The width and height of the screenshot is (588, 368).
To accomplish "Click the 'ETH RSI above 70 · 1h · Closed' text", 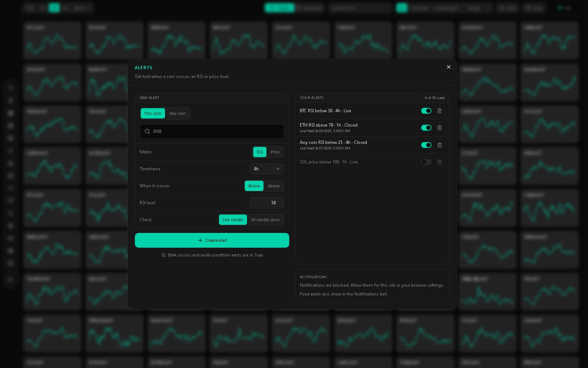I will coord(329,125).
